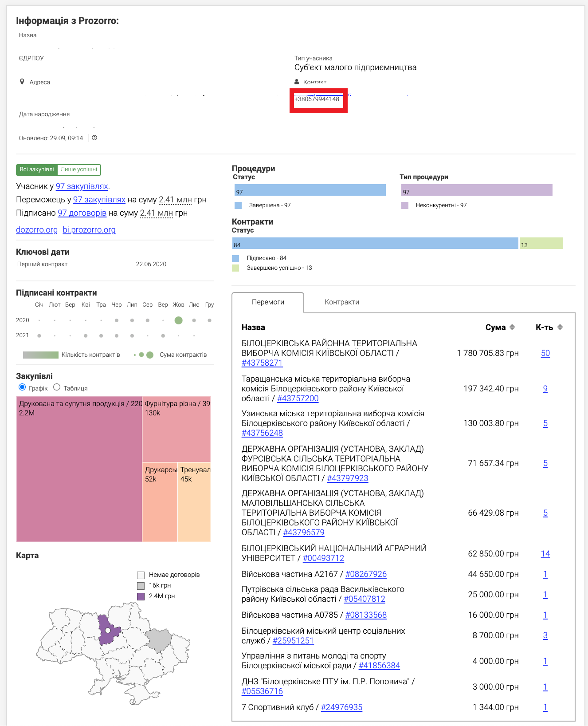Click the help question mark icon
The height and width of the screenshot is (726, 588).
click(94, 138)
